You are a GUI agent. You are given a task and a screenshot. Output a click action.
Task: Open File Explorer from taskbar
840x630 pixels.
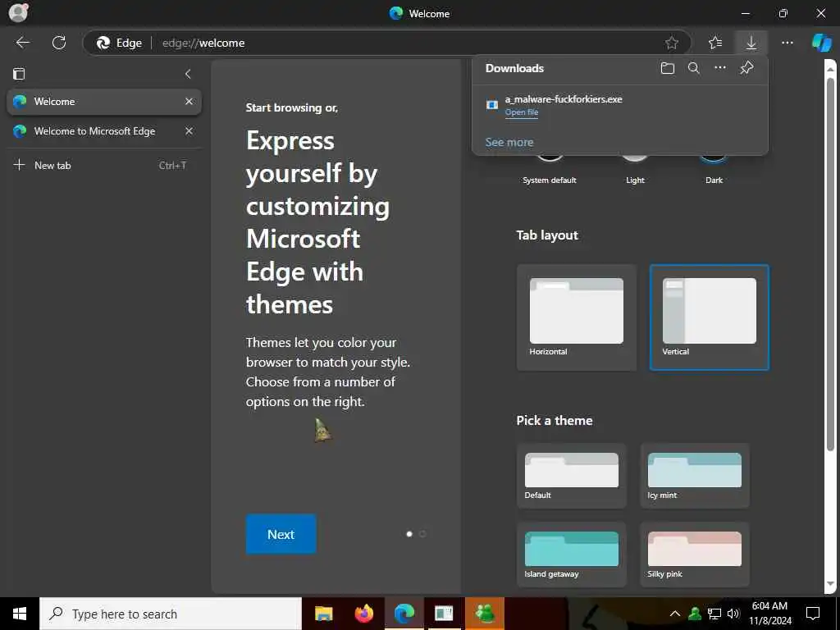[323, 614]
